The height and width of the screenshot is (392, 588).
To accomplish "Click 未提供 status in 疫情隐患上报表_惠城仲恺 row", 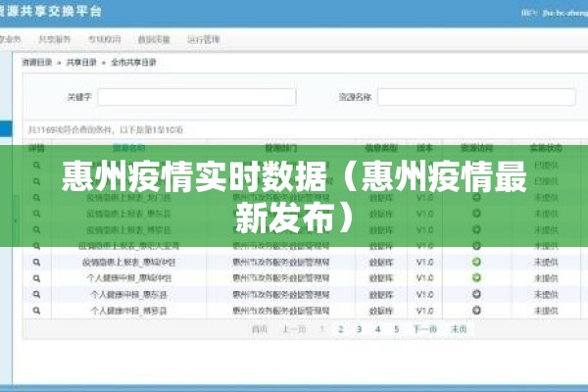I will [x=546, y=263].
